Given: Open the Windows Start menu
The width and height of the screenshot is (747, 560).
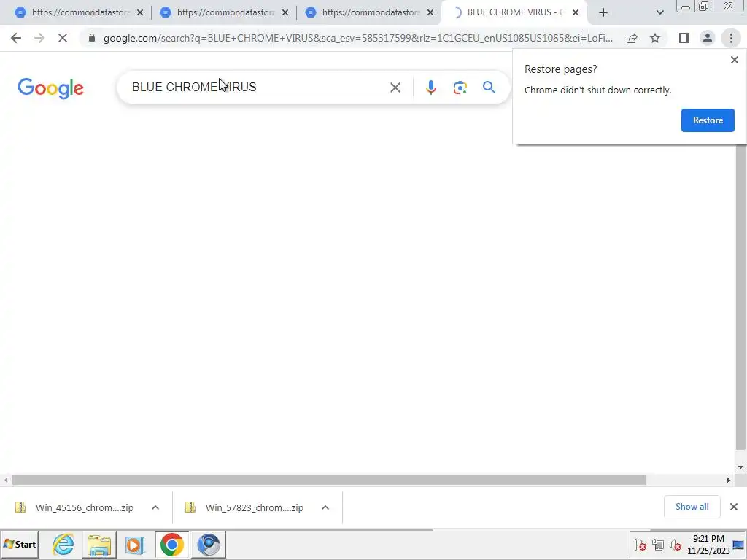Looking at the screenshot, I should pyautogui.click(x=20, y=544).
